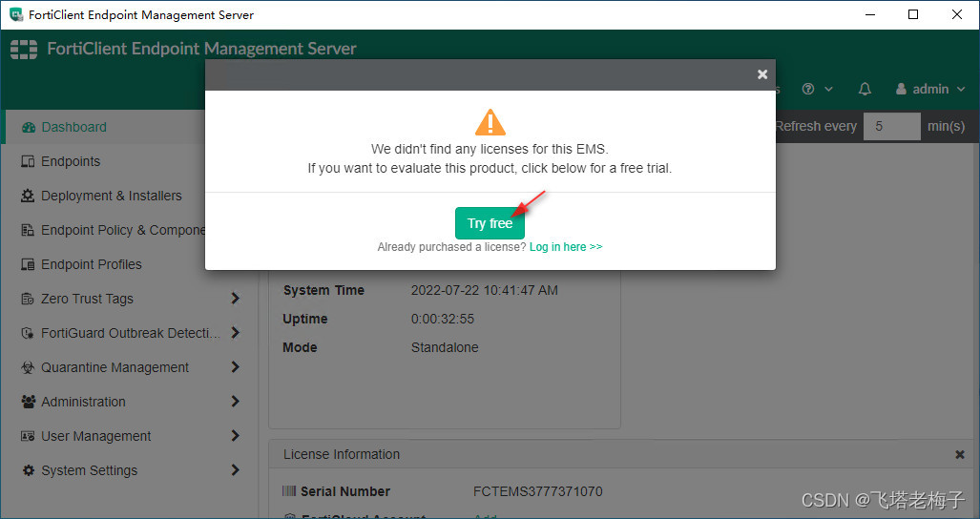980x519 pixels.
Task: Click FortiGuard Outbreak shield icon
Action: (x=28, y=334)
